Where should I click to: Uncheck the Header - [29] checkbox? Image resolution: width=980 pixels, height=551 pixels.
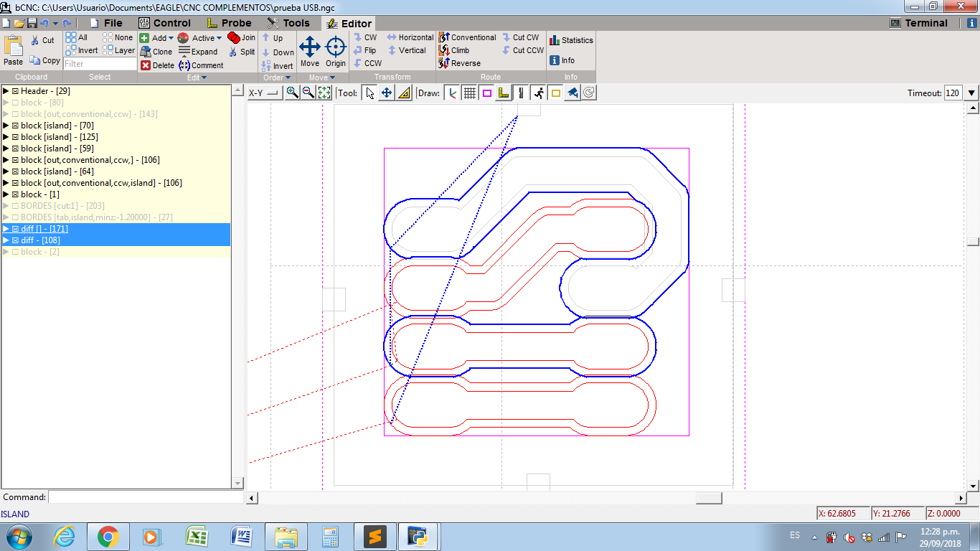pyautogui.click(x=15, y=91)
